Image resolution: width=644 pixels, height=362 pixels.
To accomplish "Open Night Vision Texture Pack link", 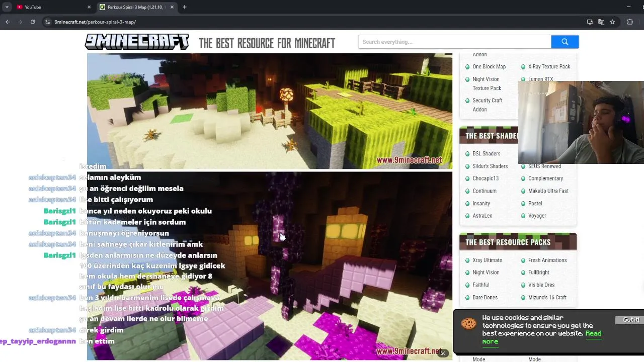I will click(487, 83).
